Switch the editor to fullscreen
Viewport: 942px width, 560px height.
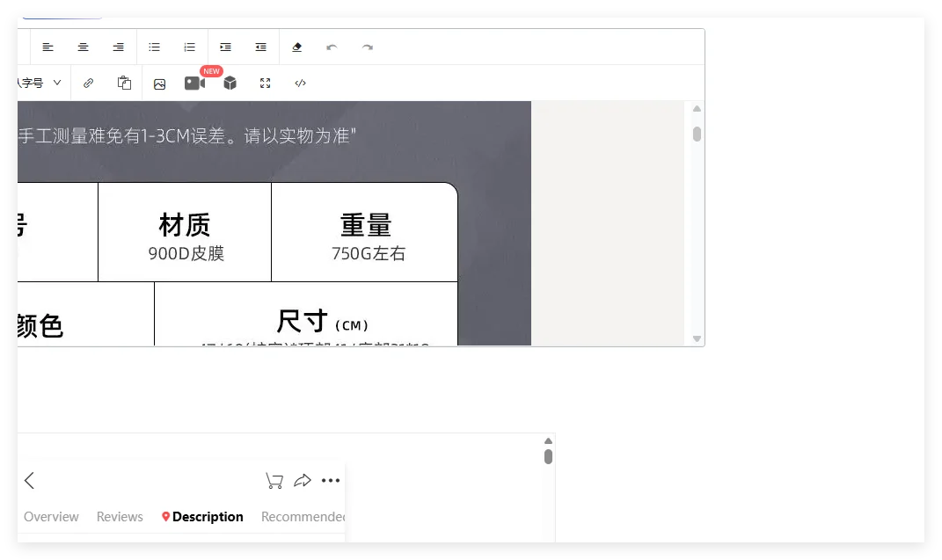point(265,83)
